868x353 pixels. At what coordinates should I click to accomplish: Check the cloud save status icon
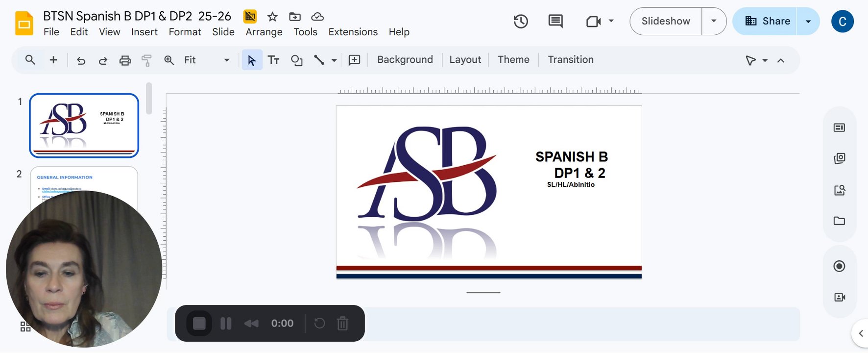(x=317, y=17)
